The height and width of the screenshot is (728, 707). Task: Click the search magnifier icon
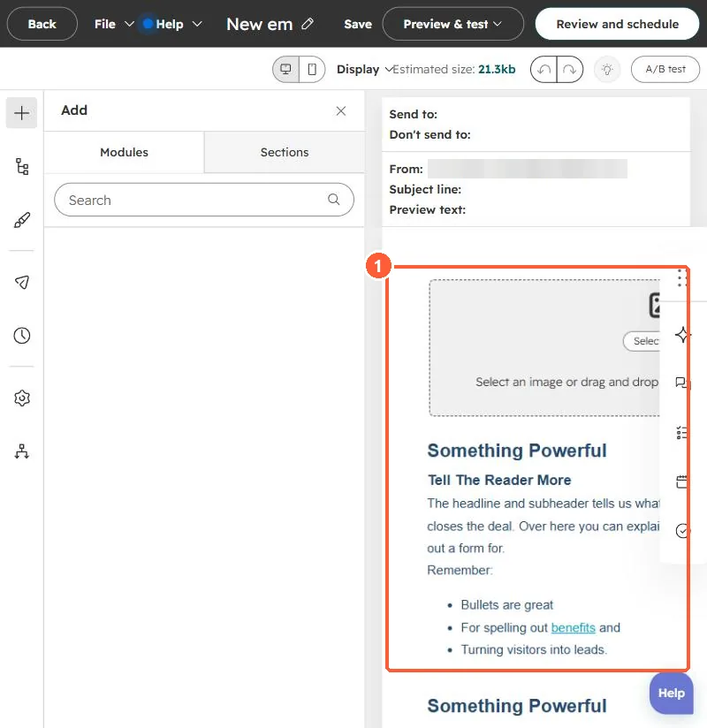333,199
